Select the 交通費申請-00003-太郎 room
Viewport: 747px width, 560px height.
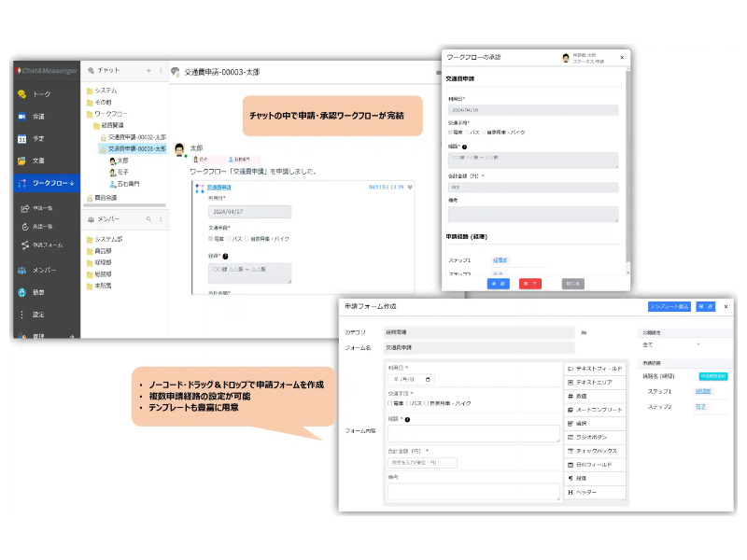pos(133,149)
